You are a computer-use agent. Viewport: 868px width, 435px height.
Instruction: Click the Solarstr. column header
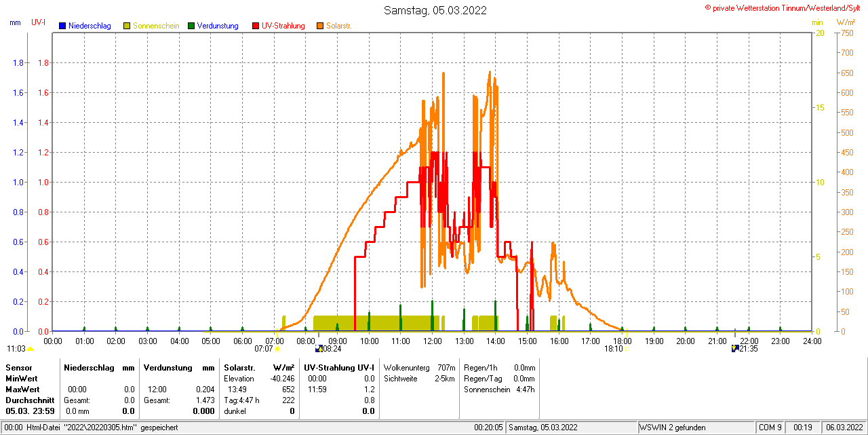tap(239, 367)
